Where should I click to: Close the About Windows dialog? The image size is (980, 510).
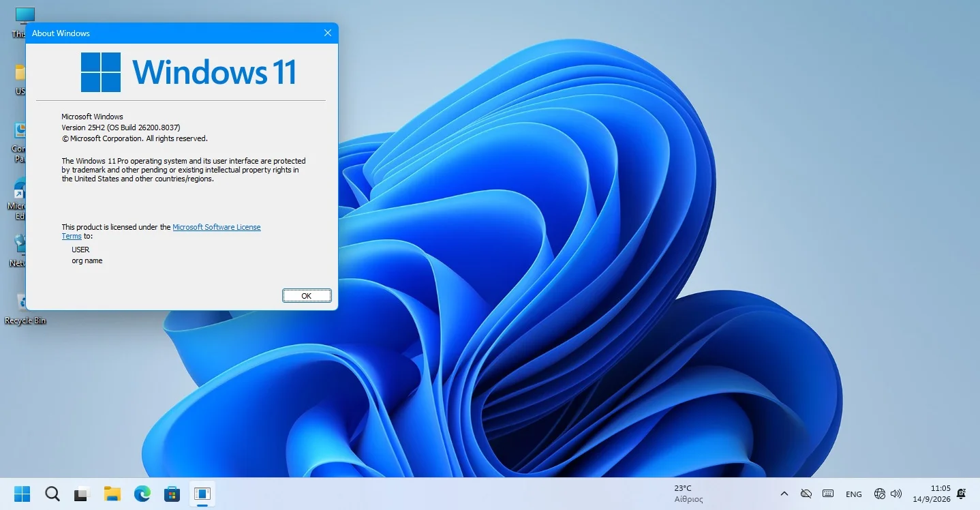coord(328,33)
